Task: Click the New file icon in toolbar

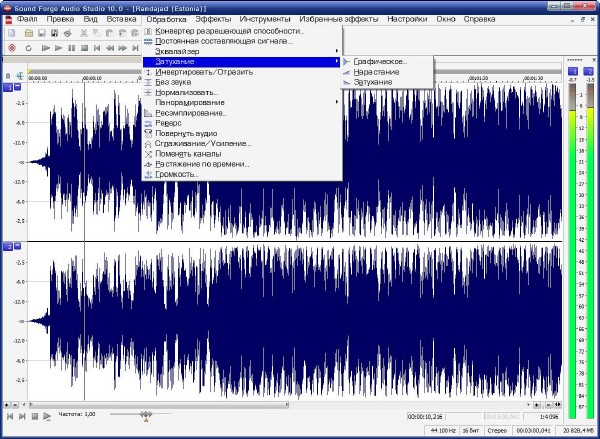Action: [11, 33]
